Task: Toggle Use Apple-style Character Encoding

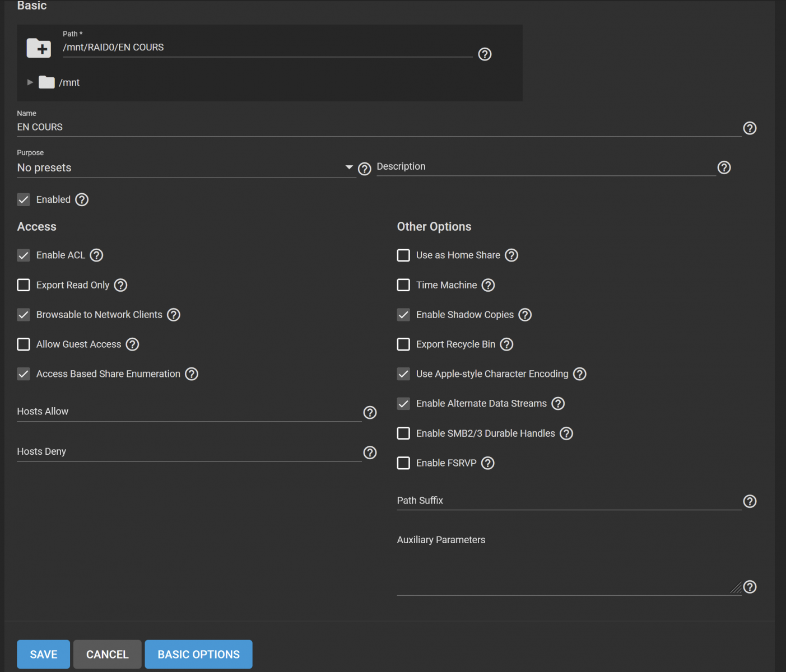Action: coord(403,374)
